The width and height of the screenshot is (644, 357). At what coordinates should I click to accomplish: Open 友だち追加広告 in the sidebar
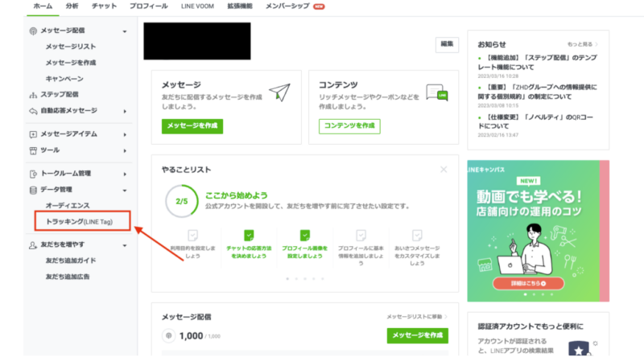click(68, 277)
